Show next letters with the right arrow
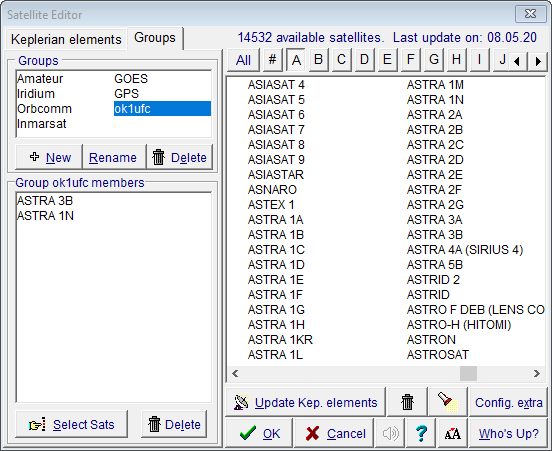The image size is (552, 451). pyautogui.click(x=538, y=61)
